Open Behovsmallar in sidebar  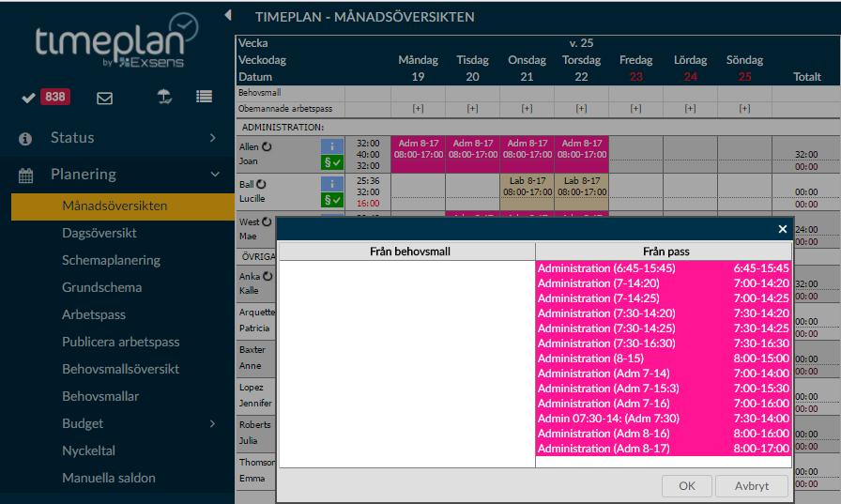(x=100, y=397)
